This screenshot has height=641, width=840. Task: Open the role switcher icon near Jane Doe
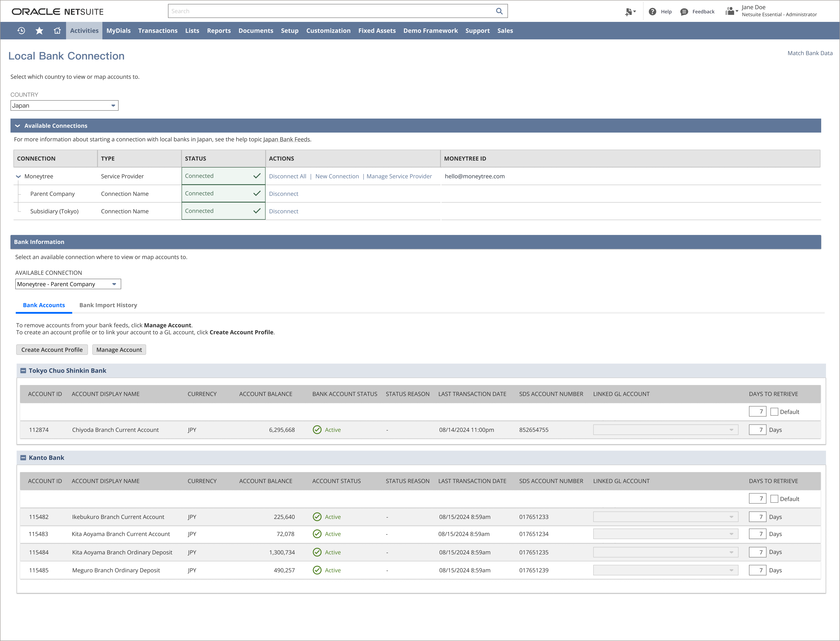coord(731,11)
